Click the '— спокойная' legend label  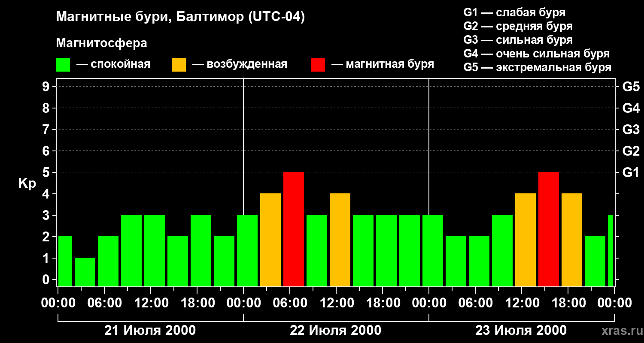[x=113, y=65]
